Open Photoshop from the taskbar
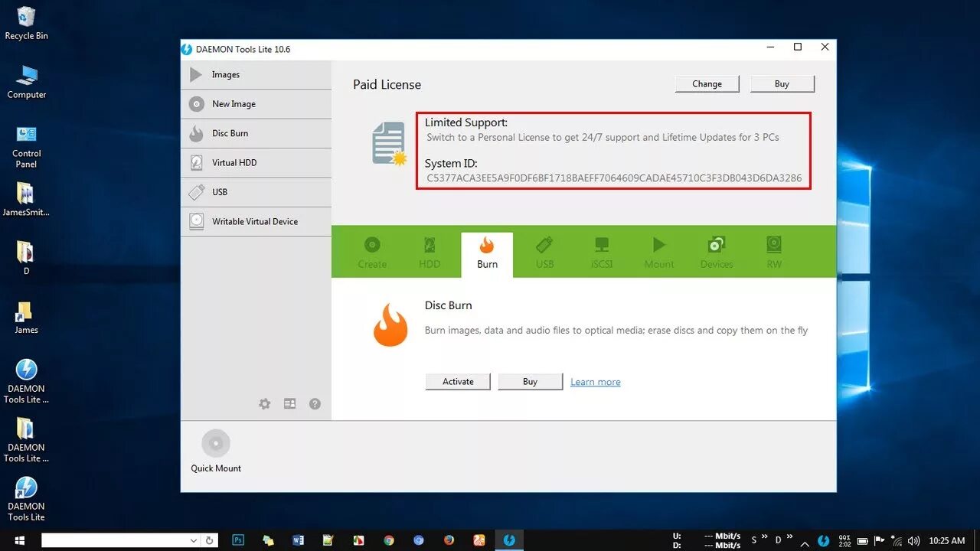Image resolution: width=980 pixels, height=551 pixels. [x=238, y=540]
